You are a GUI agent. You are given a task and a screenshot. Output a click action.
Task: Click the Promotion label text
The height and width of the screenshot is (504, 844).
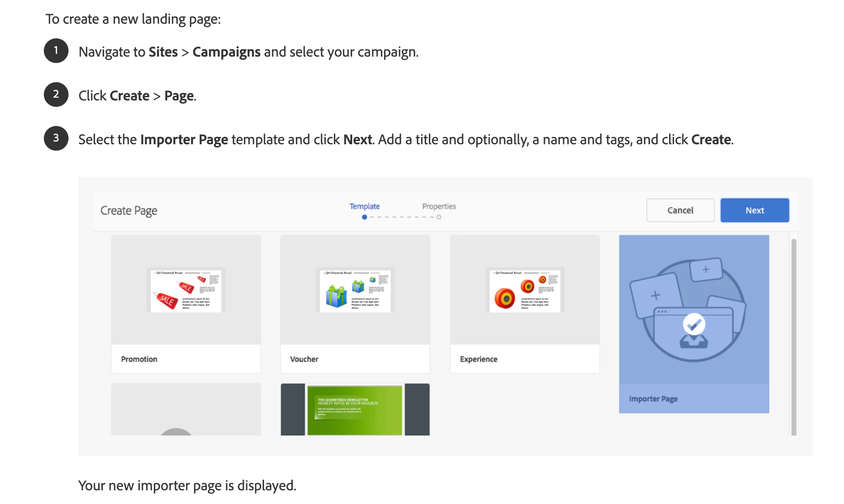click(x=139, y=359)
